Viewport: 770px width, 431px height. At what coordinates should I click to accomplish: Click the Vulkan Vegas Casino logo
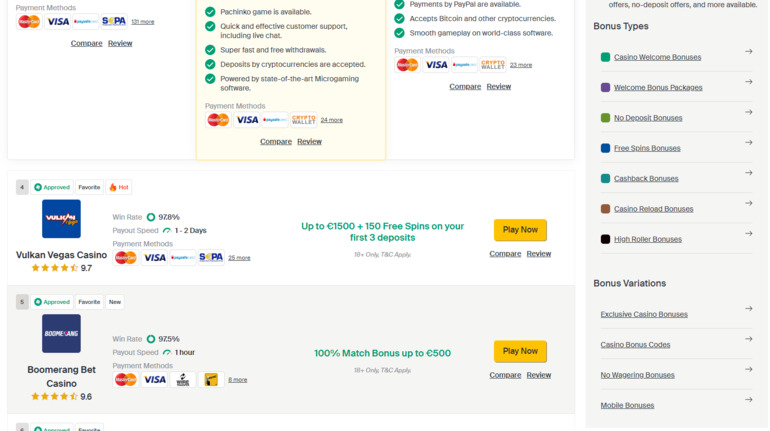coord(61,219)
